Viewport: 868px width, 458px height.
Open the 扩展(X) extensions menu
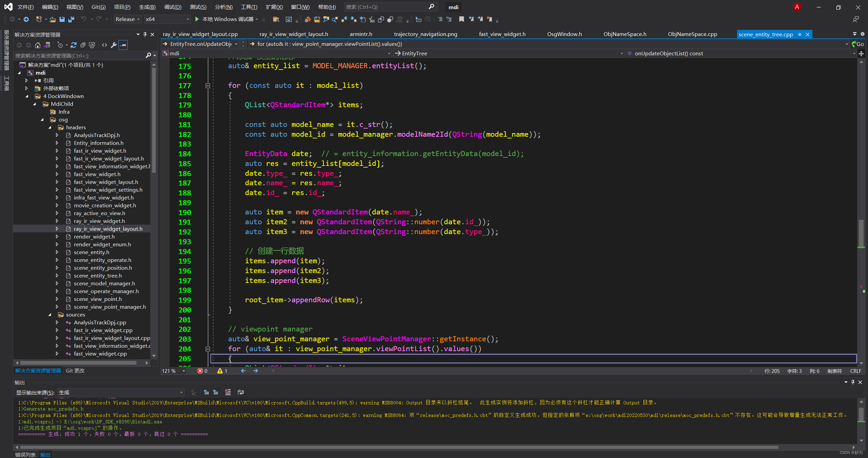(274, 7)
